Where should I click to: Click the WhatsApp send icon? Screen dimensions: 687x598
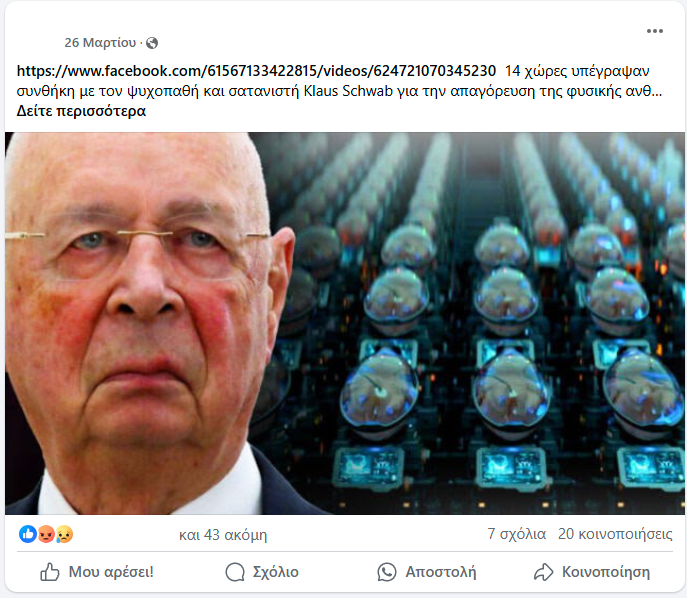[x=386, y=572]
